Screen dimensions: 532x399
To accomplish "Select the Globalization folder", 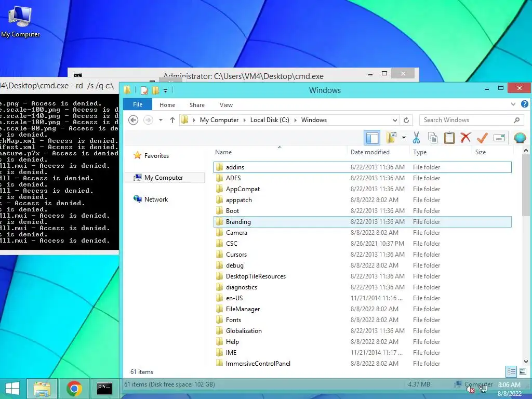I will coord(362,331).
